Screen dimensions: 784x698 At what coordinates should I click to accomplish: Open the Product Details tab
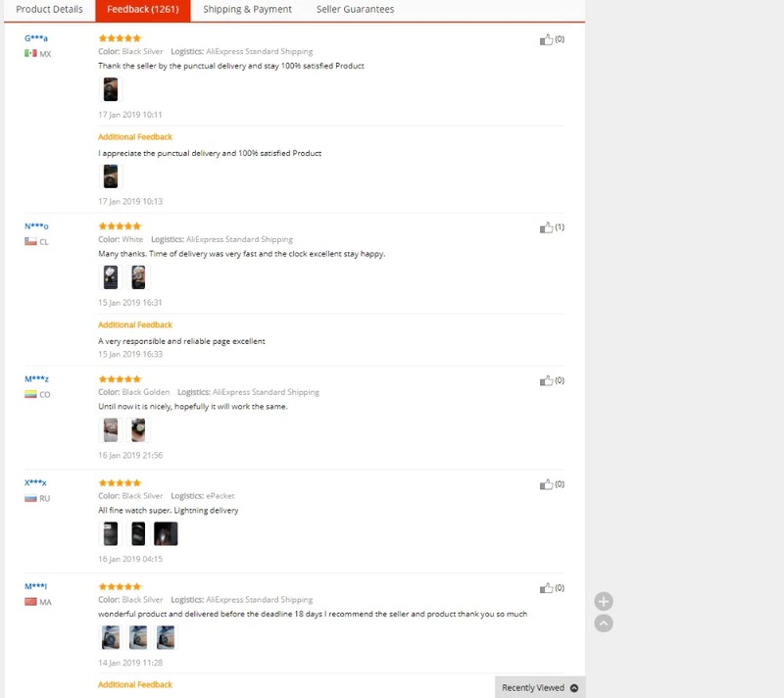(x=49, y=10)
